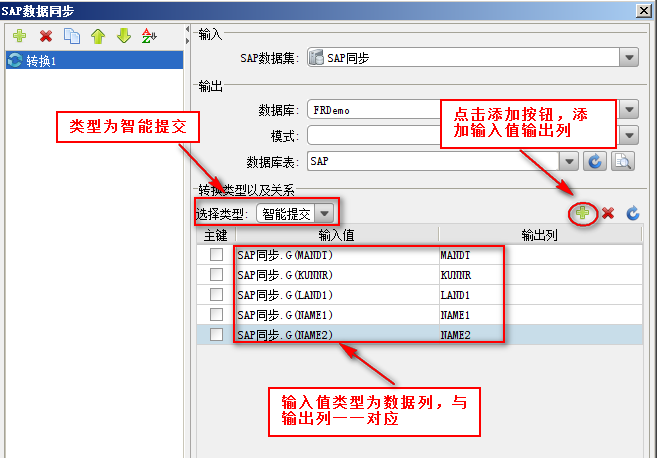Check the 主键 box for NAME1 row
Screen dimensions: 657x458
click(x=216, y=314)
